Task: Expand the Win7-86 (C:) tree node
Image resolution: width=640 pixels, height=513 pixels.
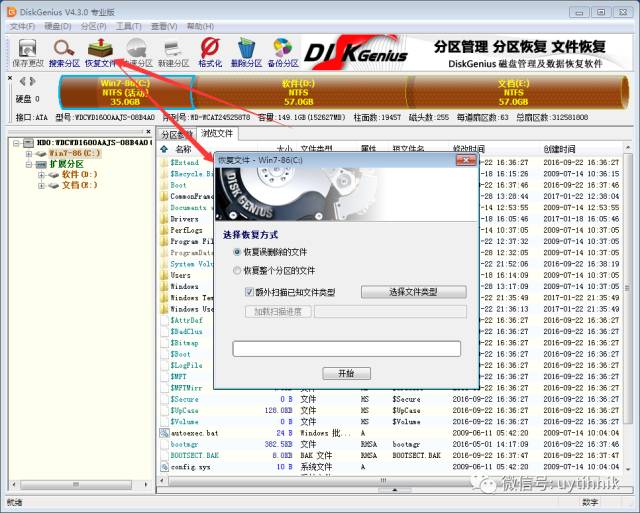Action: click(x=29, y=154)
